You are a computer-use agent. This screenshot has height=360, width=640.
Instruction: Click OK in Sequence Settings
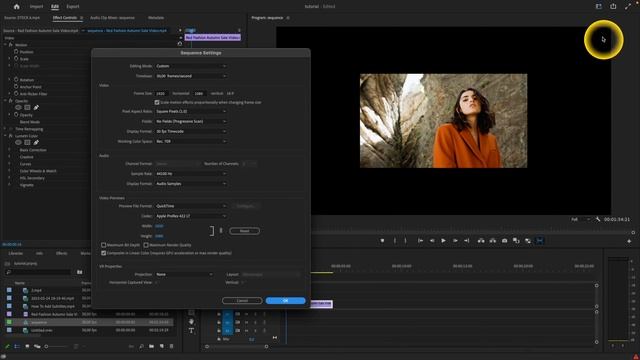pyautogui.click(x=285, y=300)
